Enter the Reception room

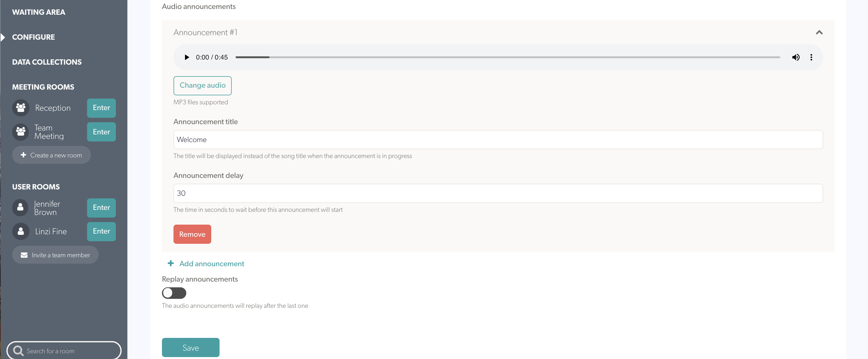(101, 108)
